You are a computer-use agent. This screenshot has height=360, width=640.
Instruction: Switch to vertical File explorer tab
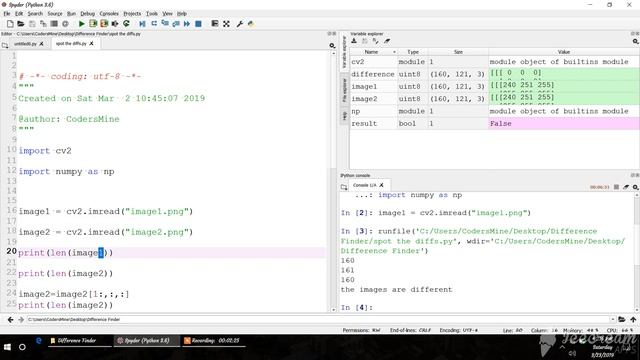(344, 91)
